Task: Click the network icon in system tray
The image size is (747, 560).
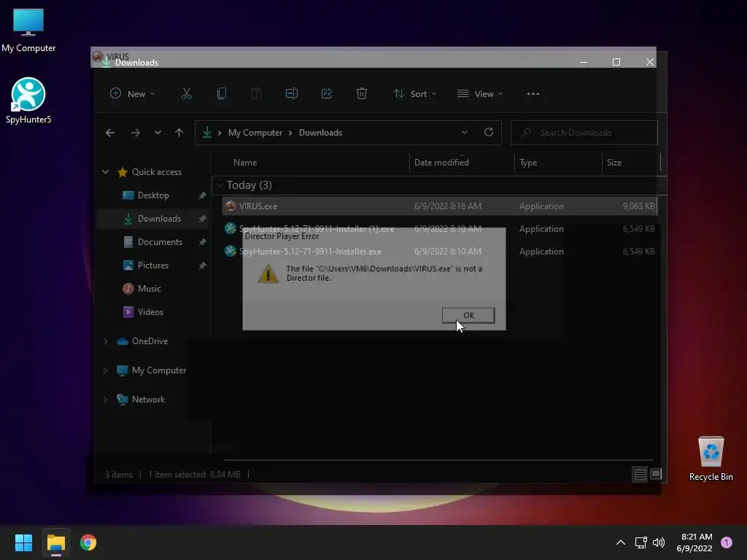Action: click(640, 542)
